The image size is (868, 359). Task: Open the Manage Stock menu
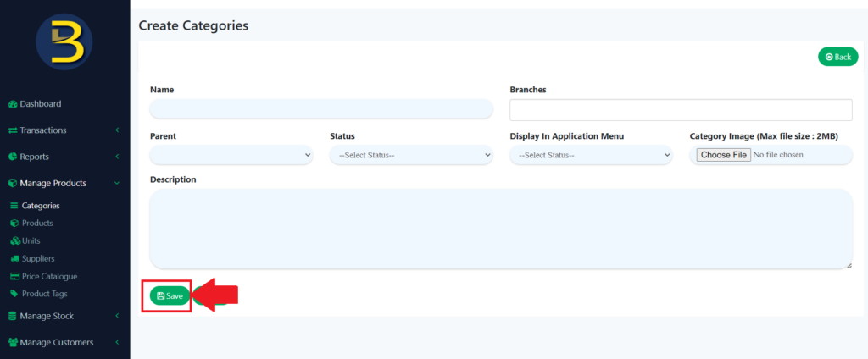[64, 316]
